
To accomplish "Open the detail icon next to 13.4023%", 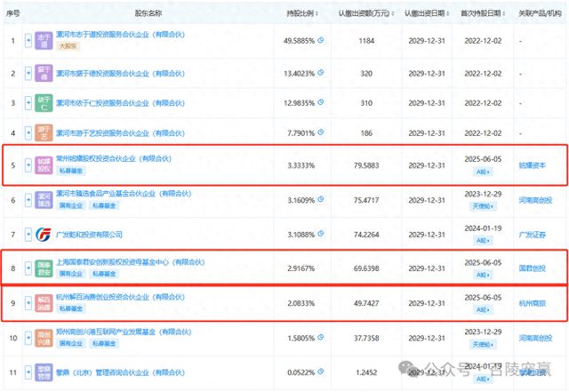I will point(321,73).
